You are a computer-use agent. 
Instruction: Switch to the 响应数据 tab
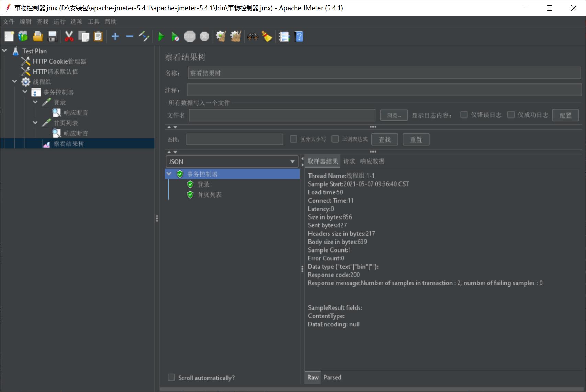pyautogui.click(x=372, y=161)
